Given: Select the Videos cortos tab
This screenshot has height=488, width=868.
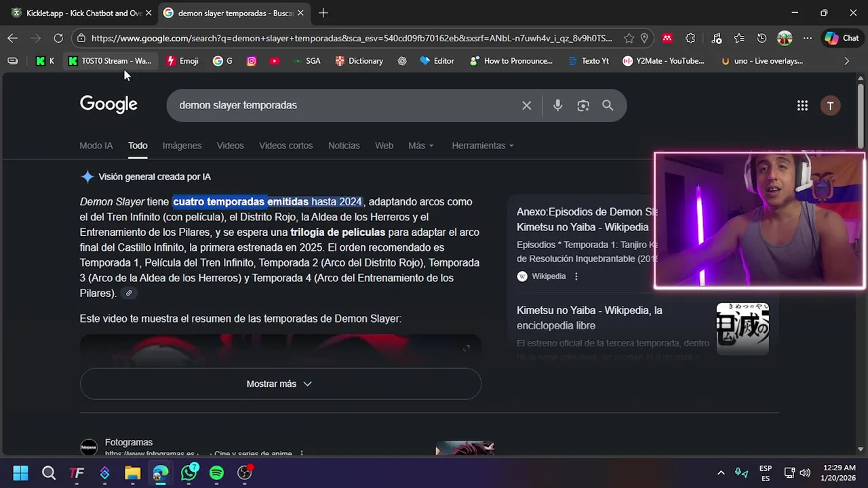Looking at the screenshot, I should 285,146.
